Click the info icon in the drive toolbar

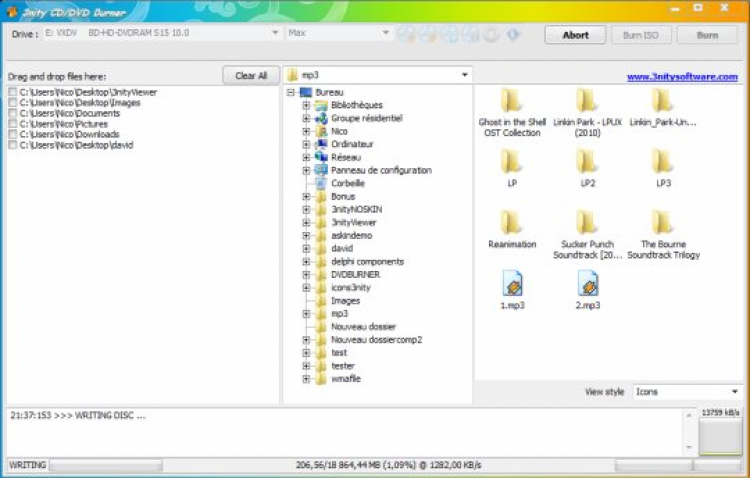pyautogui.click(x=512, y=34)
